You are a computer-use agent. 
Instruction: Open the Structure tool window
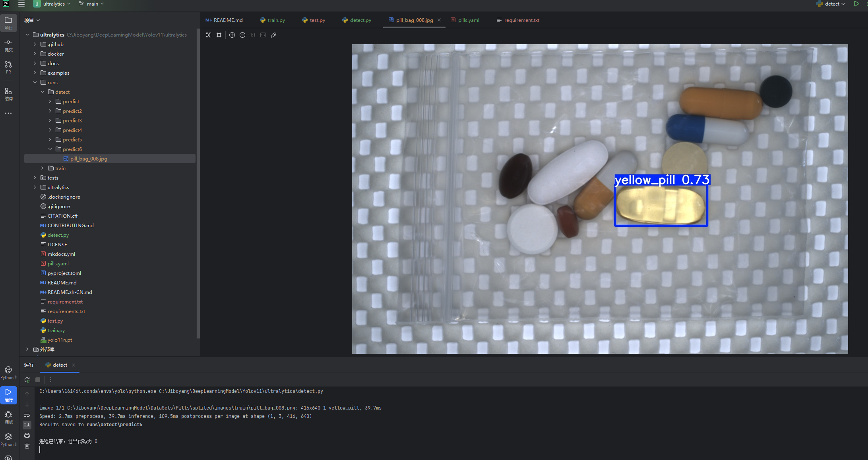pyautogui.click(x=8, y=94)
